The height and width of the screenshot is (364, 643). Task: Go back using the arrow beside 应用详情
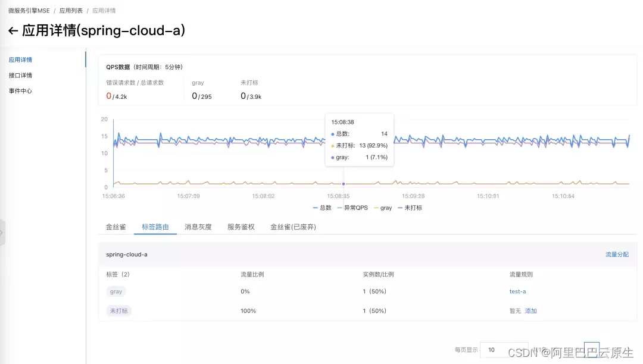(13, 31)
